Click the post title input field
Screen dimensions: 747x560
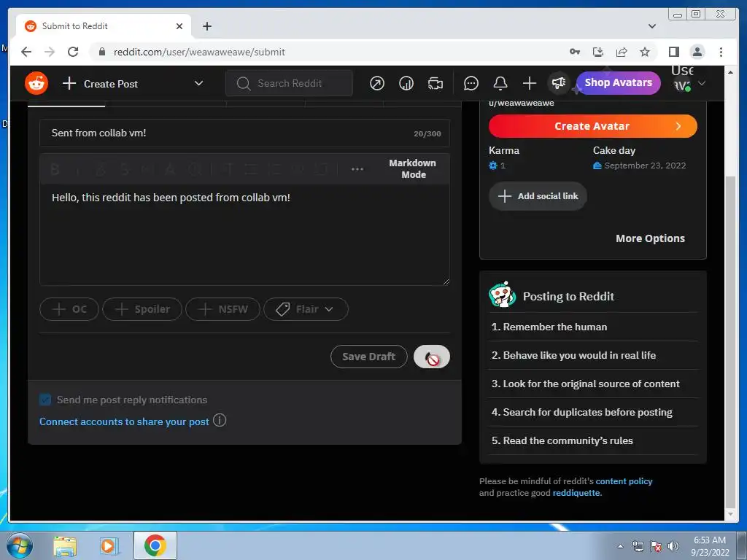[x=244, y=133]
